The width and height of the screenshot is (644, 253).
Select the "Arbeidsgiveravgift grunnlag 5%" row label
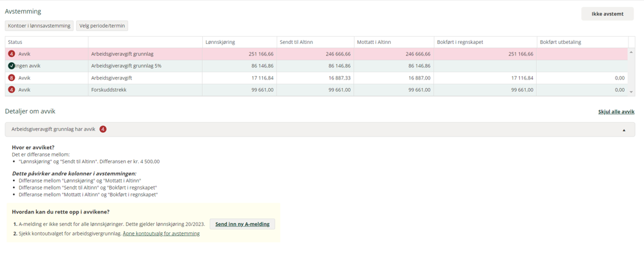(126, 66)
